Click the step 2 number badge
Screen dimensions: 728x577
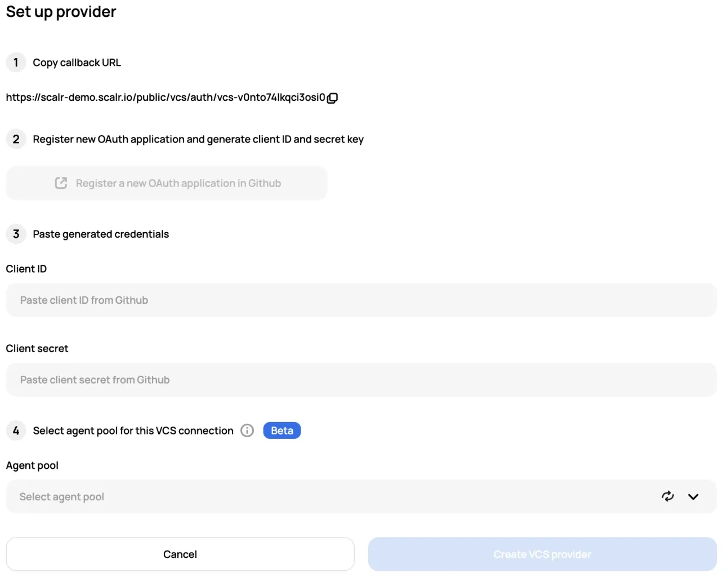click(x=16, y=139)
